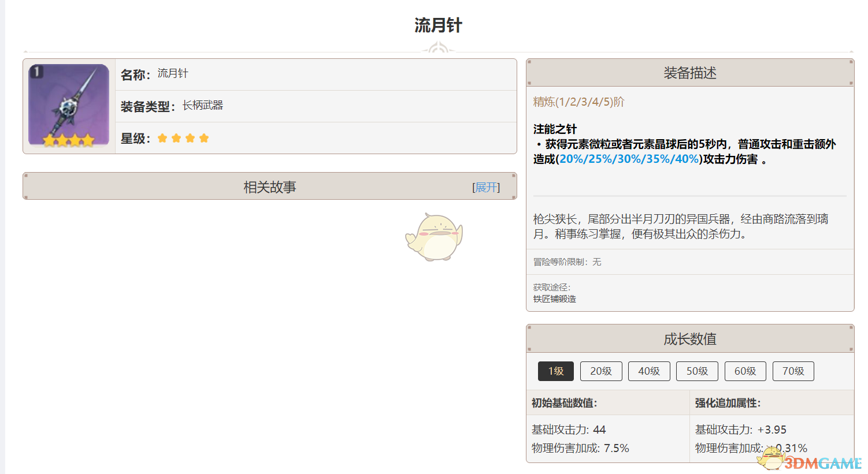Click the 基础攻击力: +3.95 enhancement value
This screenshot has width=868, height=474.
741,430
